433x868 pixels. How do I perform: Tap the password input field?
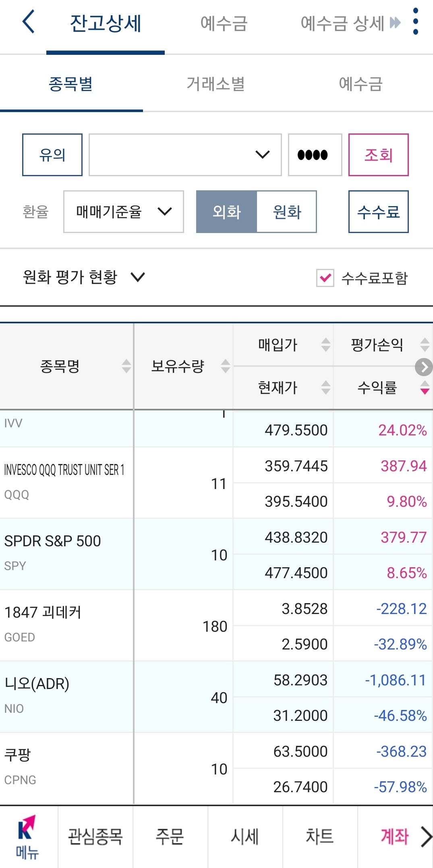[x=315, y=155]
